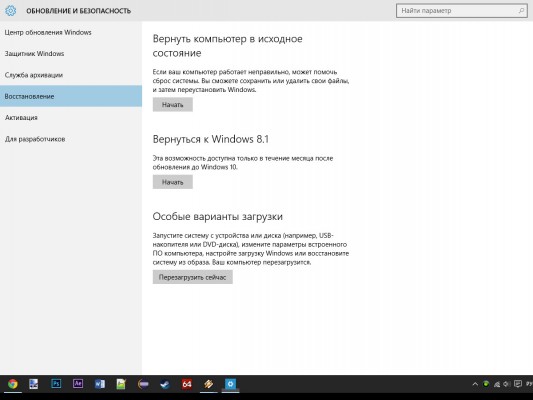Select Защитник Windows in sidebar
Viewport: 533px width, 400px height.
click(x=34, y=54)
